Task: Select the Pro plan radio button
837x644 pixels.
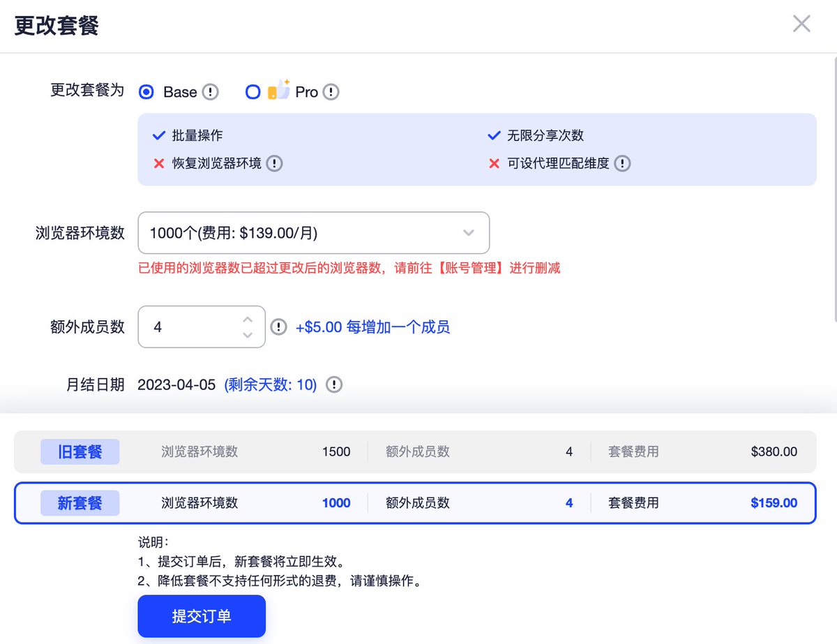Action: 252,91
